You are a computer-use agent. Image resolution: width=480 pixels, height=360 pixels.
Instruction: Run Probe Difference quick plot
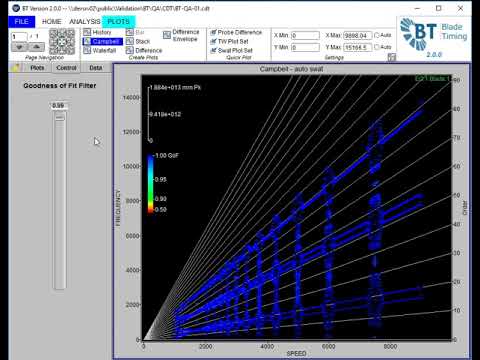[236, 32]
